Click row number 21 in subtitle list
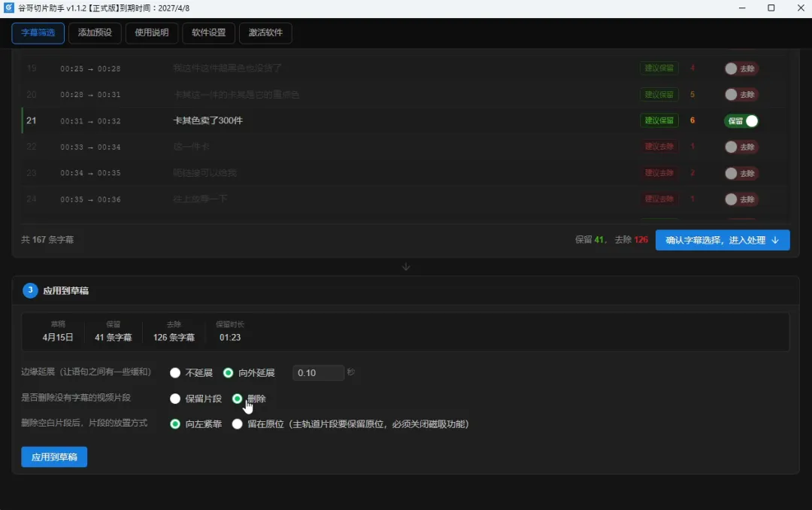 [32, 120]
